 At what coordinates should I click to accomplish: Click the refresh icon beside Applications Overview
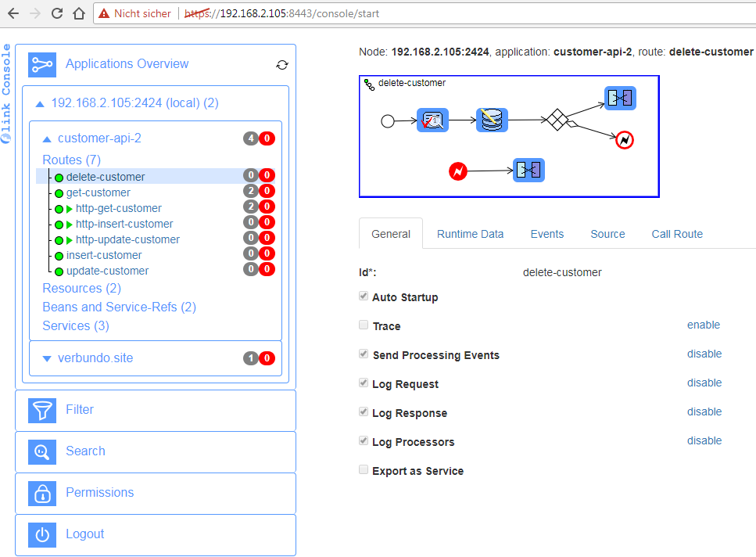282,65
